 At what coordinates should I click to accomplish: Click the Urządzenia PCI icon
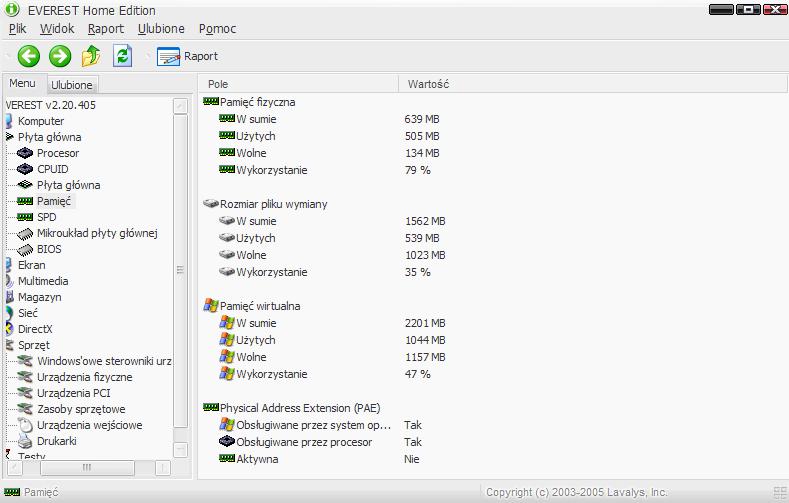25,393
